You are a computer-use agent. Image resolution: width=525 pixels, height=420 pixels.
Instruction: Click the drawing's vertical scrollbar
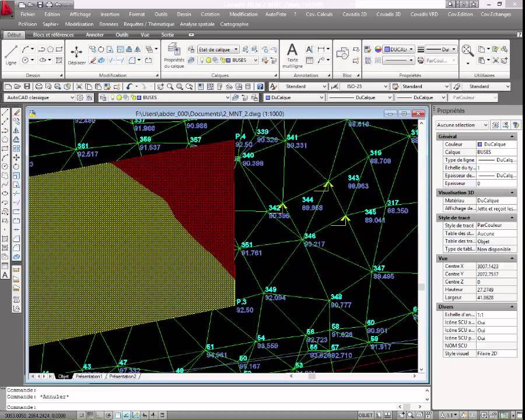421,246
